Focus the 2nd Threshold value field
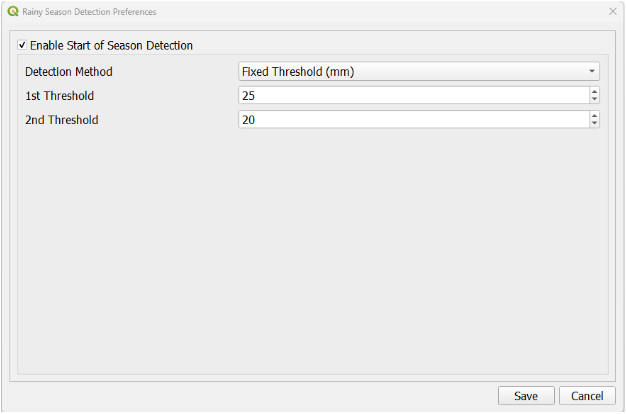Image resolution: width=626 pixels, height=414 pixels. coord(412,119)
